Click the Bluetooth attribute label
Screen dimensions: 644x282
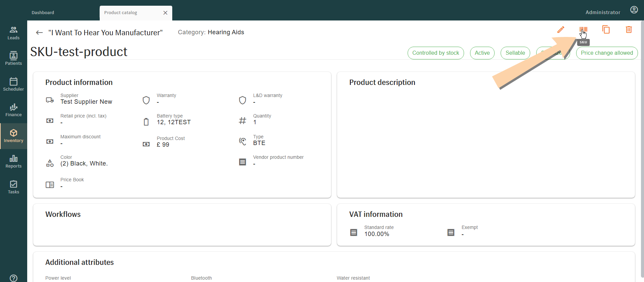tap(201, 278)
